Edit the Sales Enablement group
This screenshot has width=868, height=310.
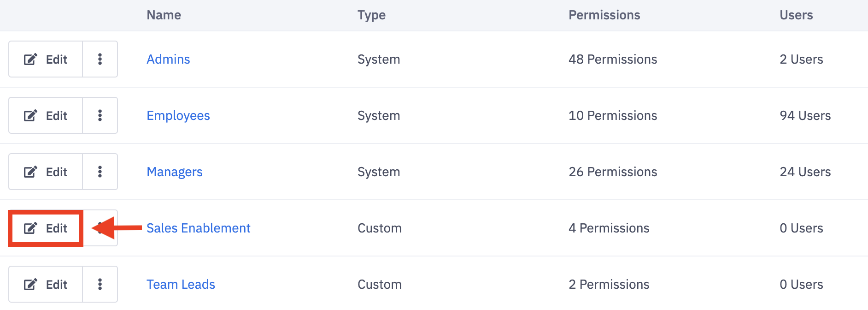pyautogui.click(x=46, y=228)
